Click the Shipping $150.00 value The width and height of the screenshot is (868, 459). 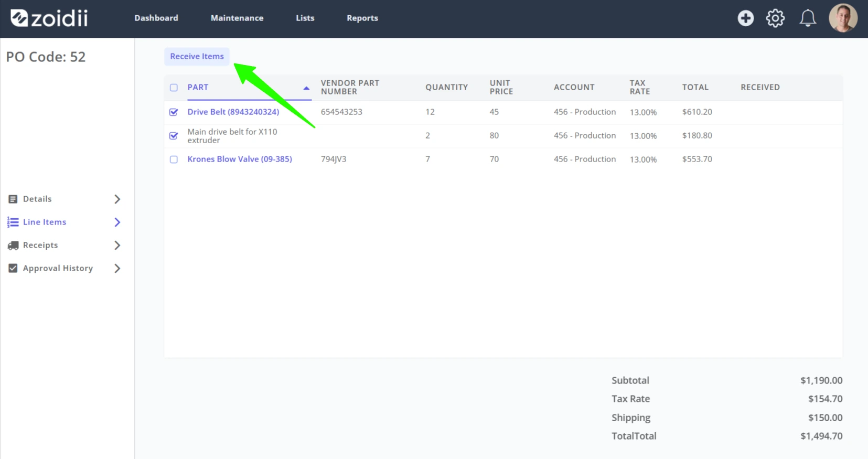(x=825, y=418)
